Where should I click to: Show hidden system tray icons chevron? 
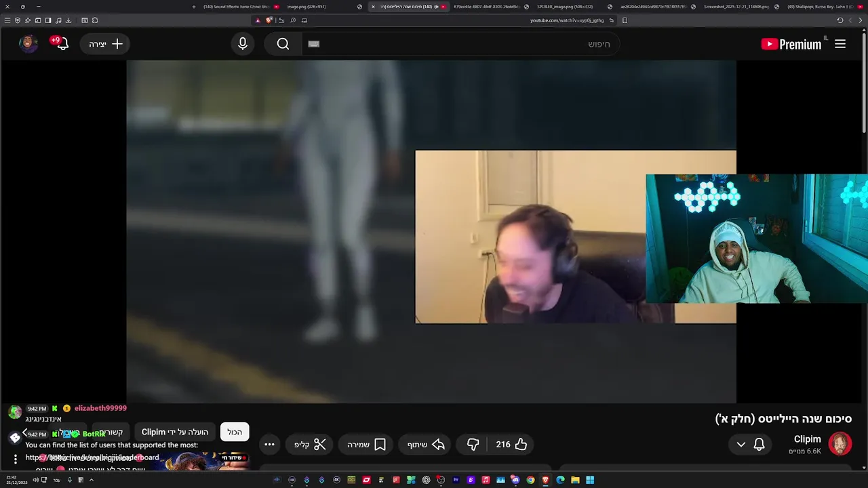coord(92,480)
